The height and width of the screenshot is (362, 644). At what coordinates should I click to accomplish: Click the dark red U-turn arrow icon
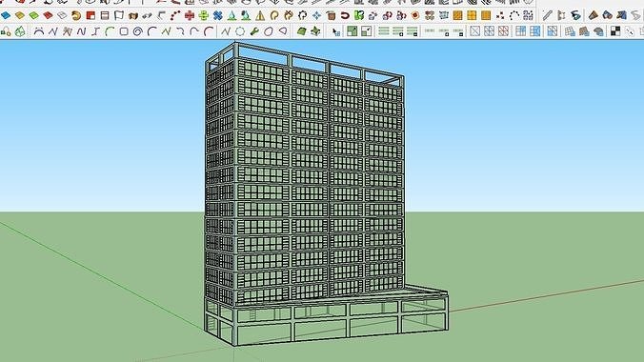click(345, 15)
